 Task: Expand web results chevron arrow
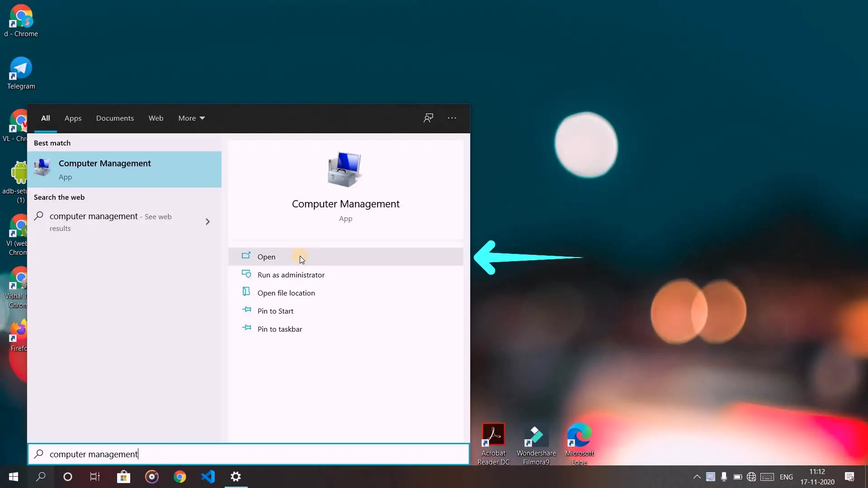(x=208, y=221)
